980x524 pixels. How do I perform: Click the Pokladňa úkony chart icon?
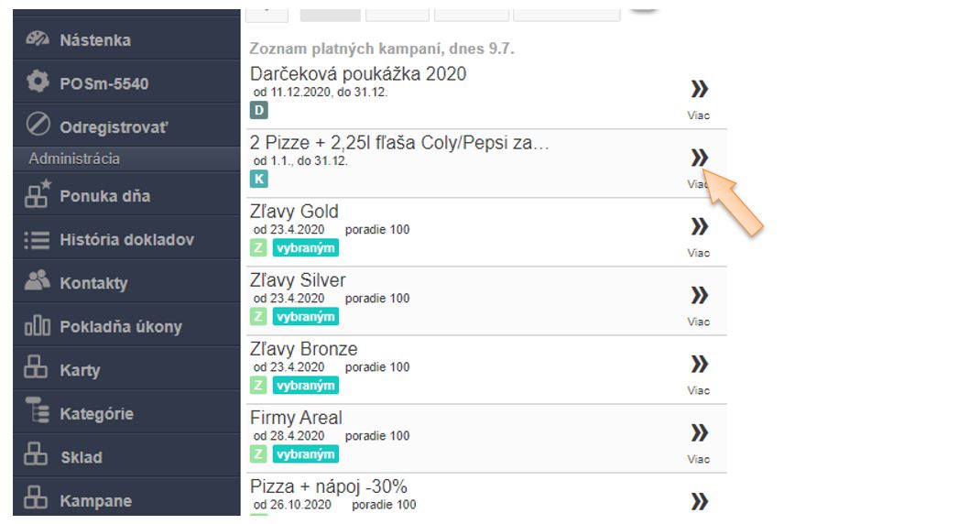click(38, 326)
